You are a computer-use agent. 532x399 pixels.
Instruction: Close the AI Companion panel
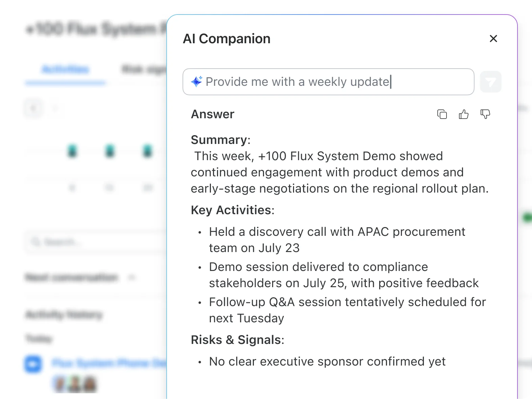493,39
